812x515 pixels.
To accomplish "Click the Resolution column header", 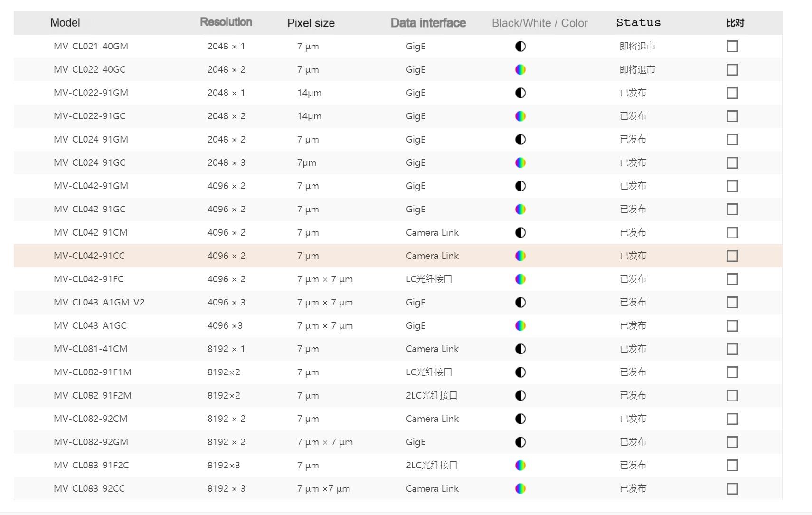I will pyautogui.click(x=226, y=22).
